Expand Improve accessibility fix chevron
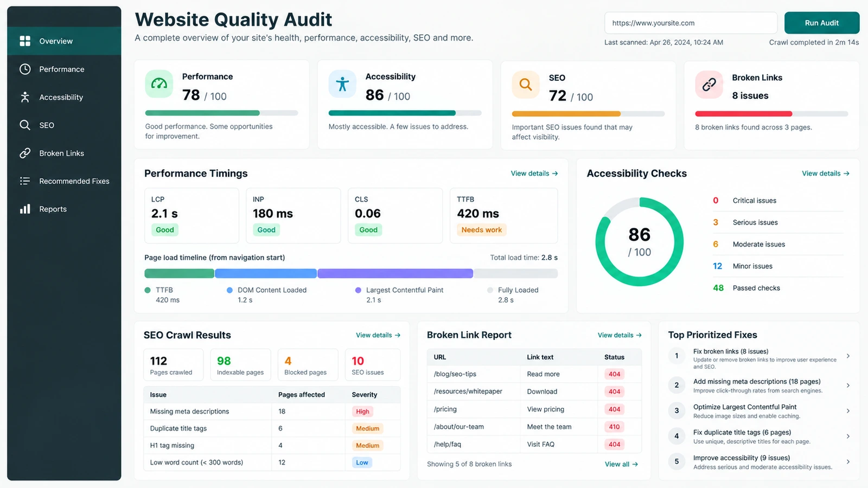 (x=848, y=462)
